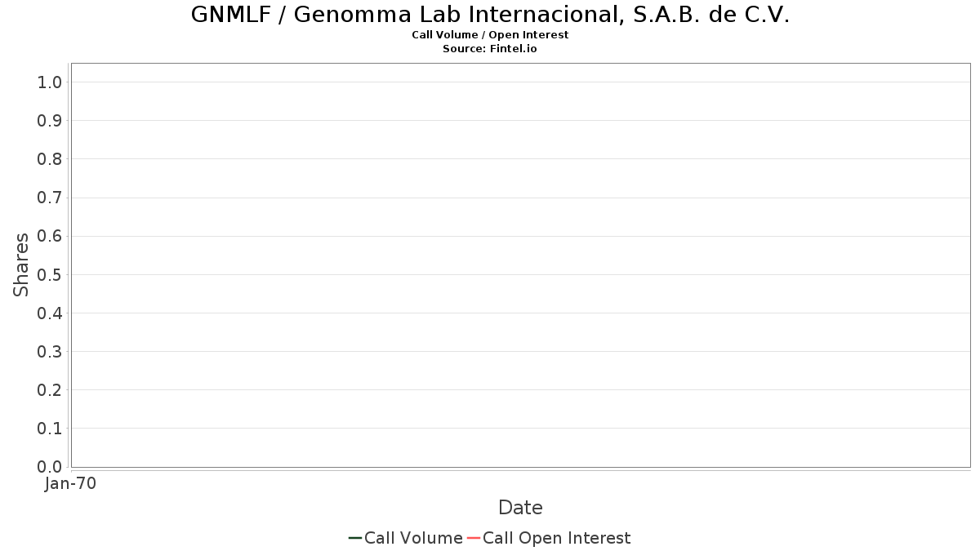Click the chart title GNMLF / Genomma Lab Internacional
Image resolution: width=980 pixels, height=551 pixels.
click(x=490, y=15)
